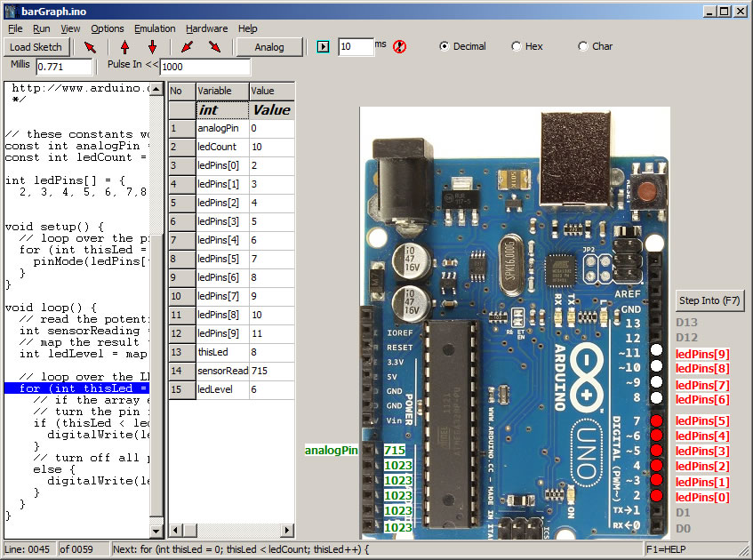753x560 pixels.
Task: Click the code pane's scroll-up arrow
Action: (x=156, y=89)
